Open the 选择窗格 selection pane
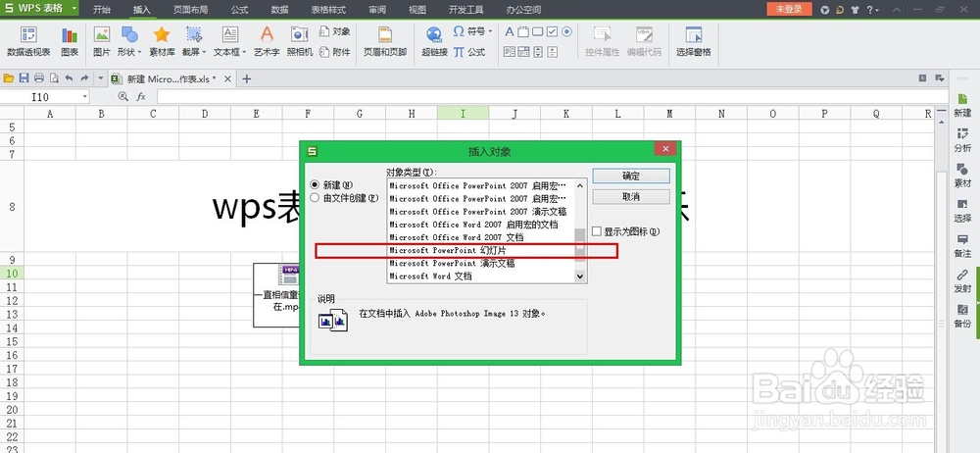980x453 pixels. point(693,42)
